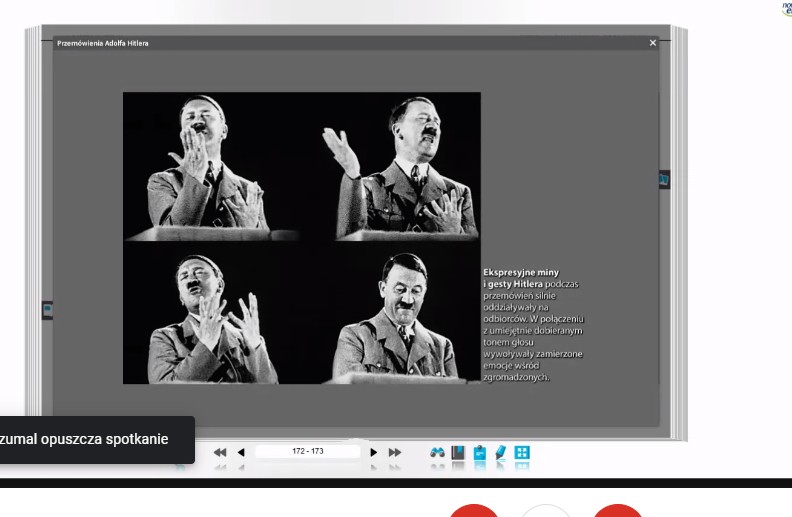Screen dimensions: 792x517
Task: Open the notes clipboard icon
Action: [479, 452]
